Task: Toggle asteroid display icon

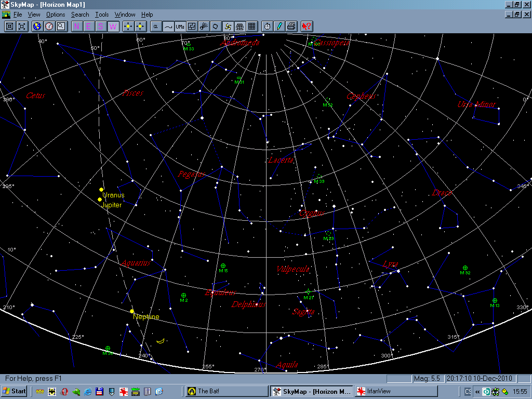Action: pos(216,26)
